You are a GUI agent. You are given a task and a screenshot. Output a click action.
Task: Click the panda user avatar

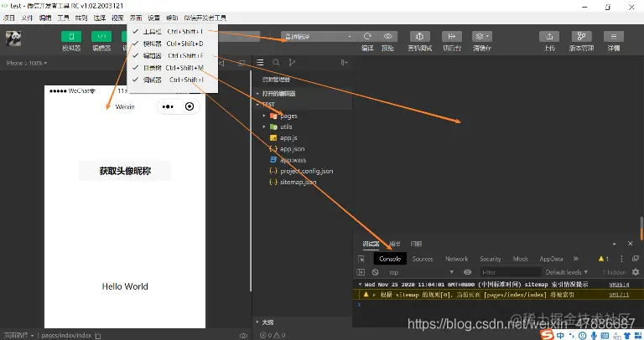pyautogui.click(x=13, y=39)
